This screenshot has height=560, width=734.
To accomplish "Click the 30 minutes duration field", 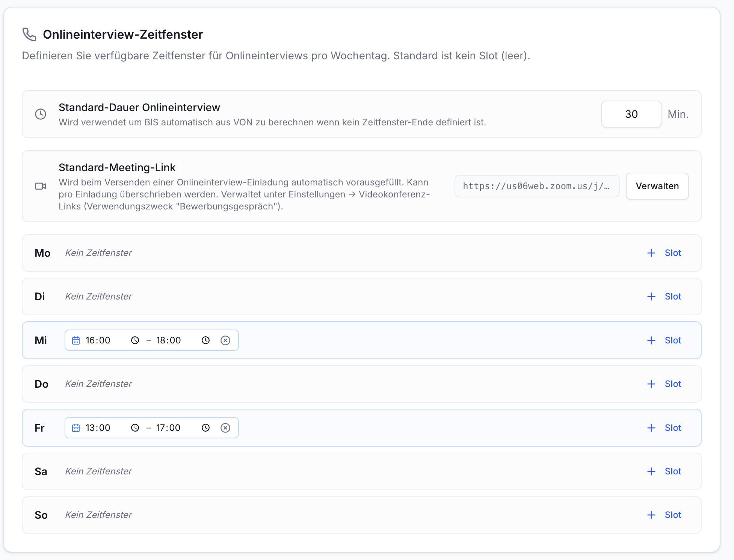I will (631, 114).
